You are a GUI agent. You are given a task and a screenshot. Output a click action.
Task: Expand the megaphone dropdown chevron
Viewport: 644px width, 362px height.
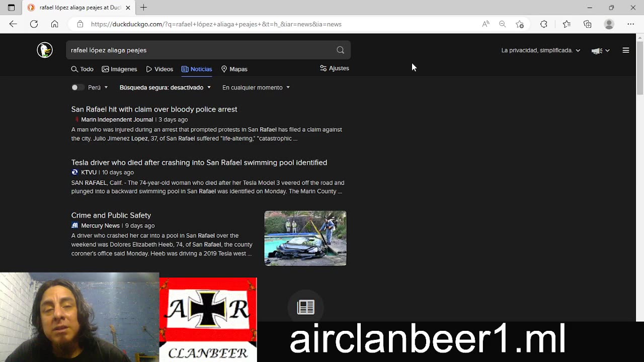(607, 50)
